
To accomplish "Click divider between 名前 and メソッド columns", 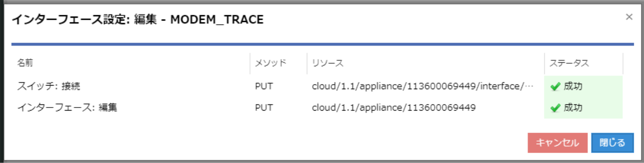I will coord(250,63).
